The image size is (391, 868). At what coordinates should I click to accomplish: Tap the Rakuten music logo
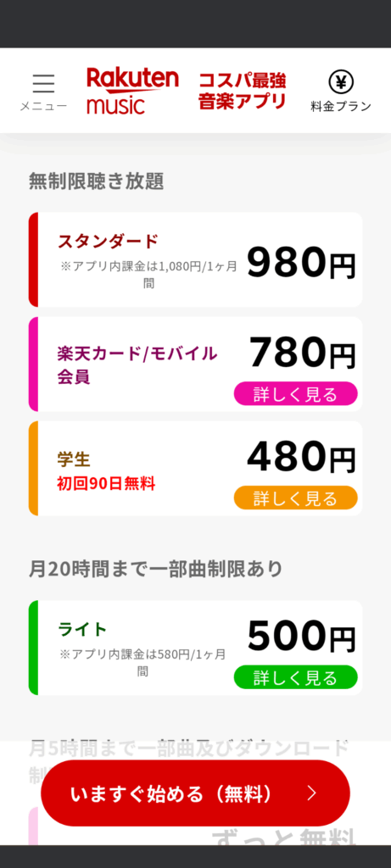pos(132,91)
